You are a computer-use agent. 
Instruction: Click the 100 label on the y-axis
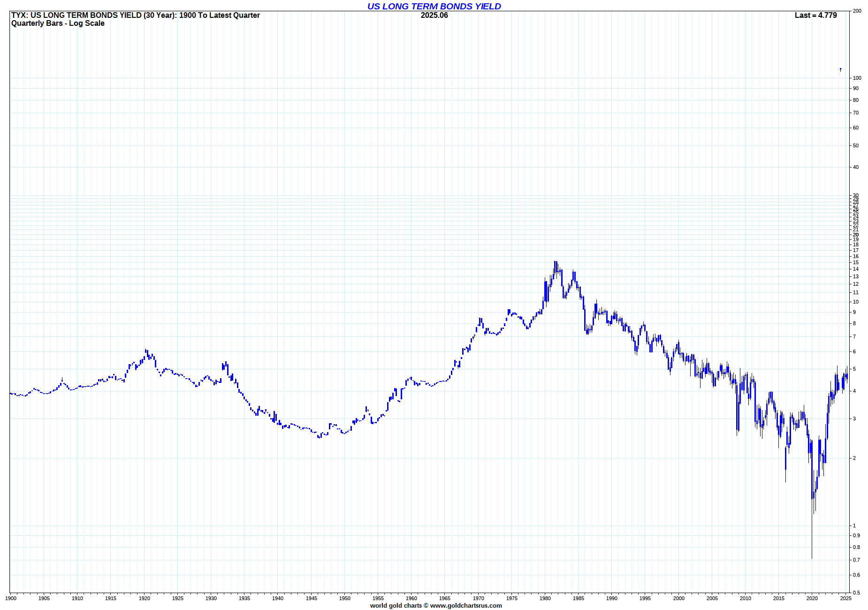[857, 78]
